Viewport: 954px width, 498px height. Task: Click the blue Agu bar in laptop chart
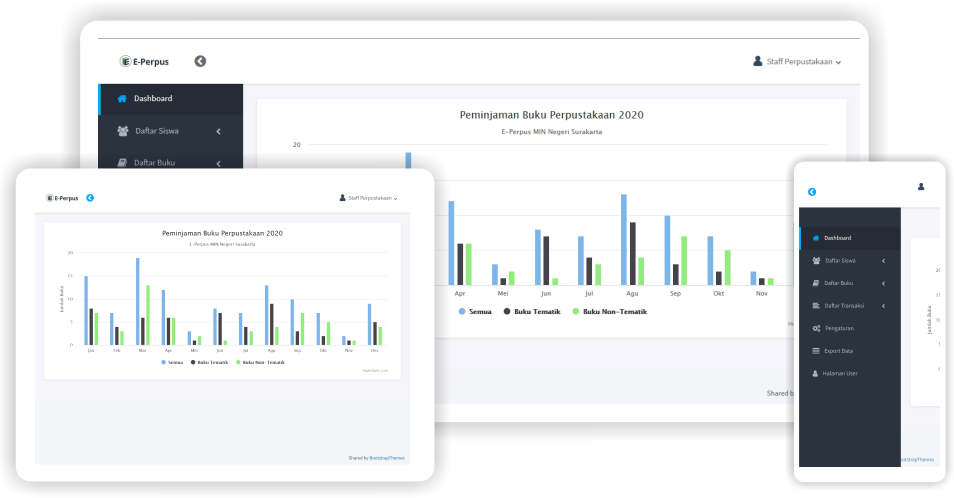(624, 240)
